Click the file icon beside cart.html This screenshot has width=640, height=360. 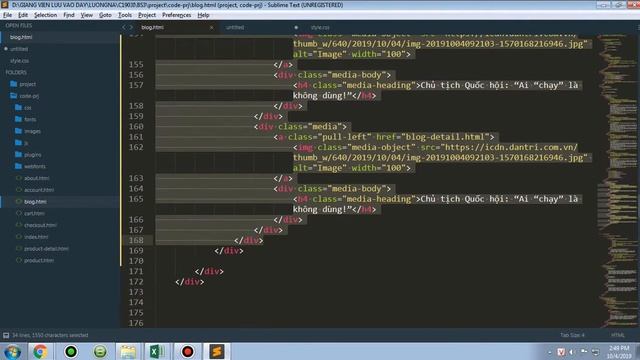tap(19, 213)
